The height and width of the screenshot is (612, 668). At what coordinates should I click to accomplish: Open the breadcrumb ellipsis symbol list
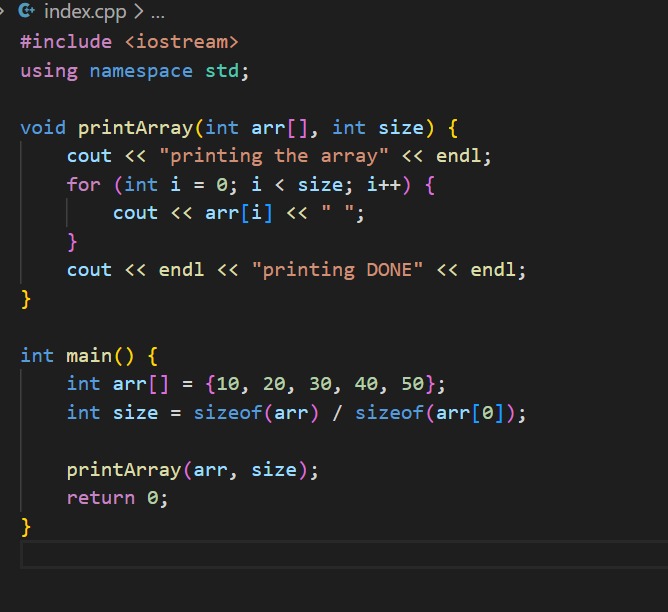point(158,13)
